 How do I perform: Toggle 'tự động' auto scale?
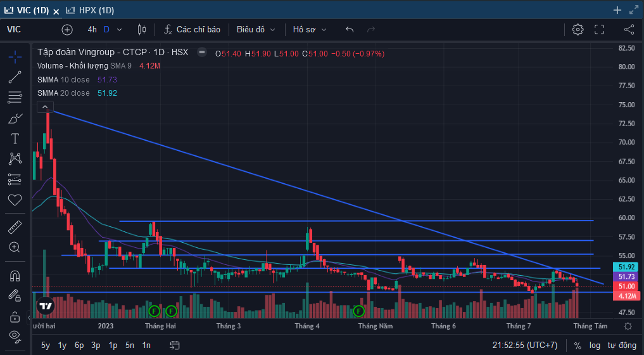click(x=622, y=345)
